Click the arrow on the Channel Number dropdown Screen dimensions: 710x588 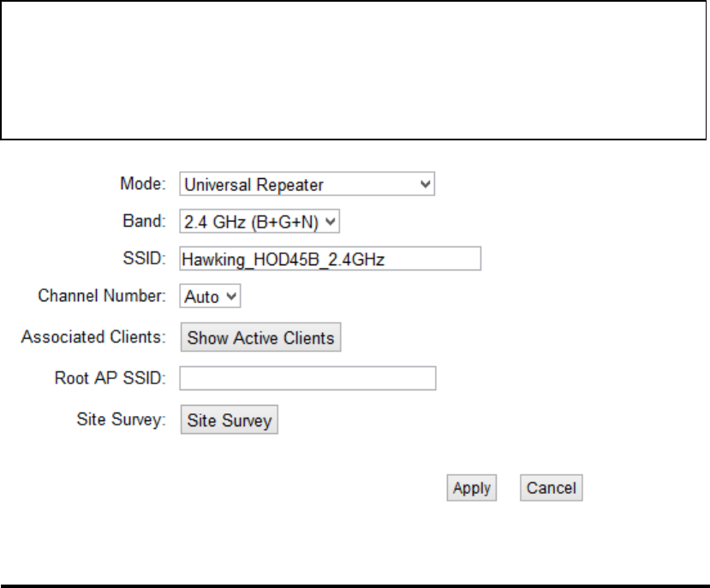point(231,296)
